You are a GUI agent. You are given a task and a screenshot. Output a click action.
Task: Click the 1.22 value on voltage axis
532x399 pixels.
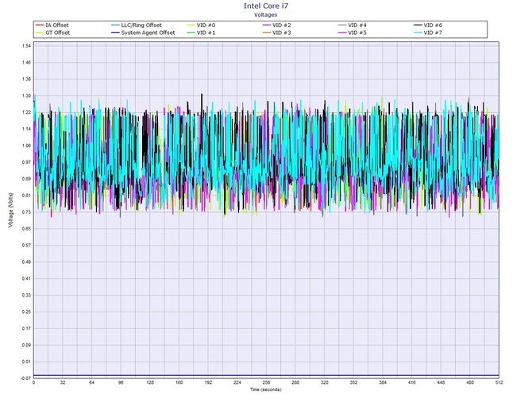coord(26,112)
